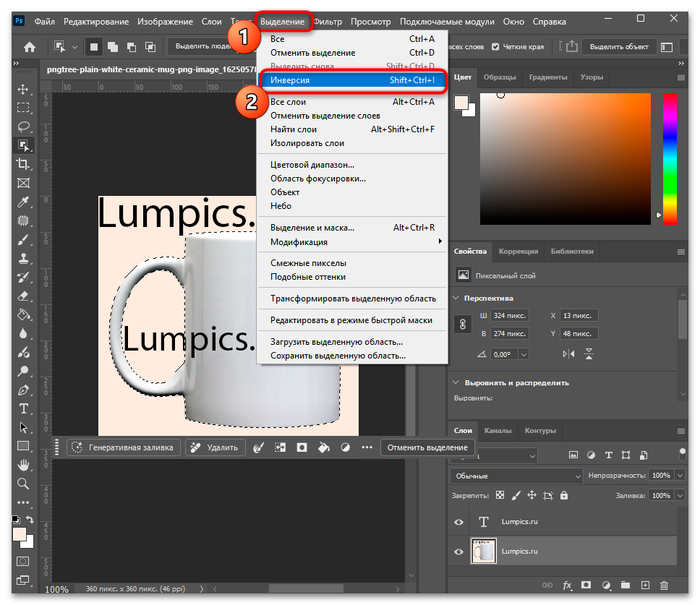Click the foreground color swatch in toolbar
This screenshot has height=605, width=700.
tap(20, 534)
